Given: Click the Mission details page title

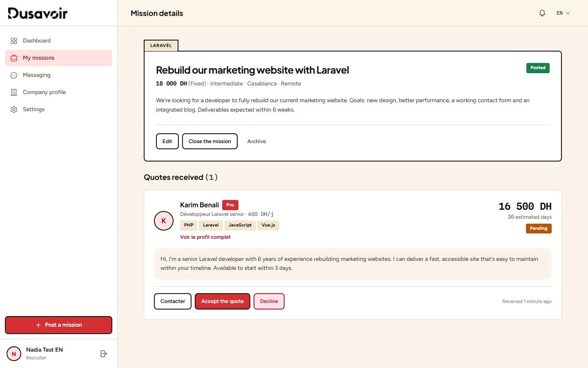Looking at the screenshot, I should 157,13.
